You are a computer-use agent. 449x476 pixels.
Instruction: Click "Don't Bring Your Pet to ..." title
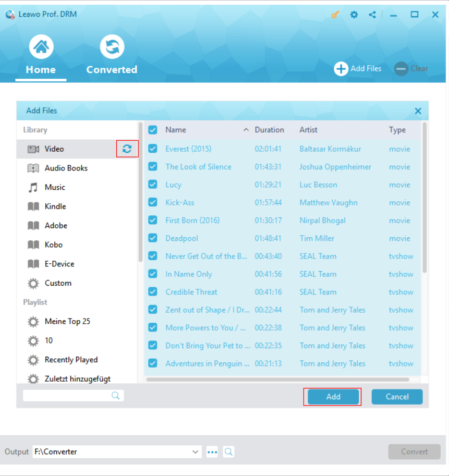[x=208, y=346]
